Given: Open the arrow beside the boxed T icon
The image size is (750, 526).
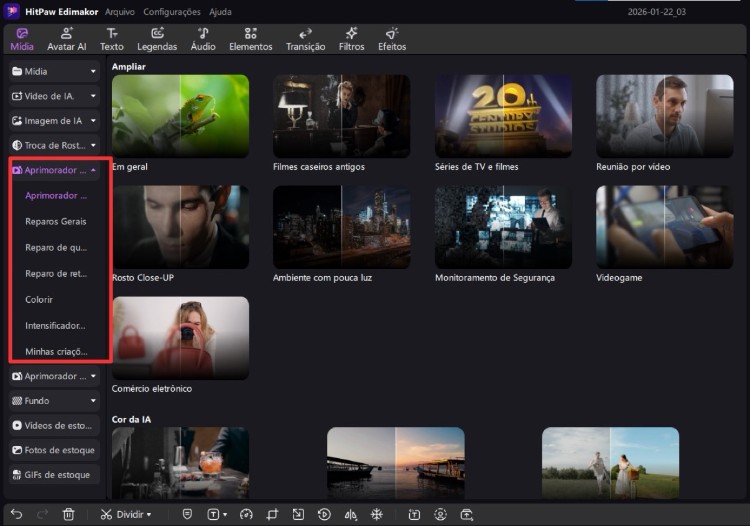Looking at the screenshot, I should click(225, 515).
